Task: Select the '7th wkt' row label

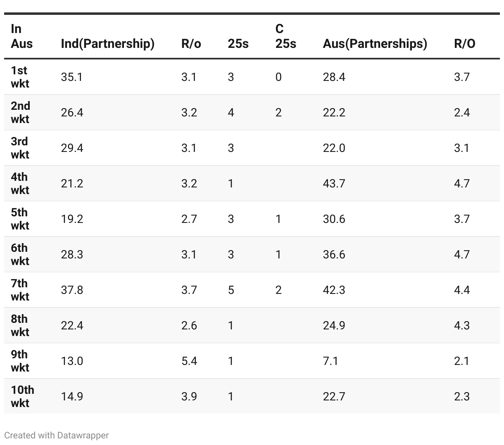Action: (x=20, y=290)
